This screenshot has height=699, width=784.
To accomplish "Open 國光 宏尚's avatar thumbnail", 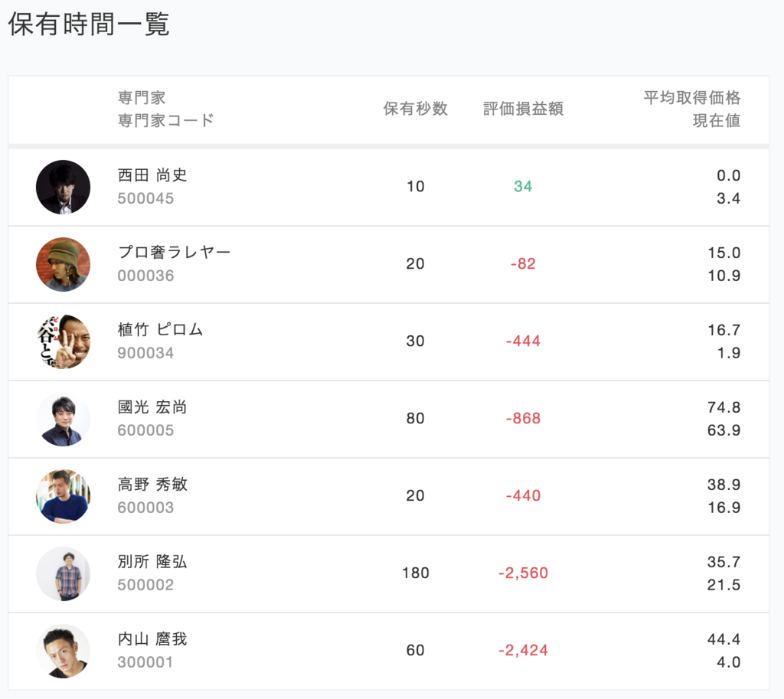I will [64, 419].
